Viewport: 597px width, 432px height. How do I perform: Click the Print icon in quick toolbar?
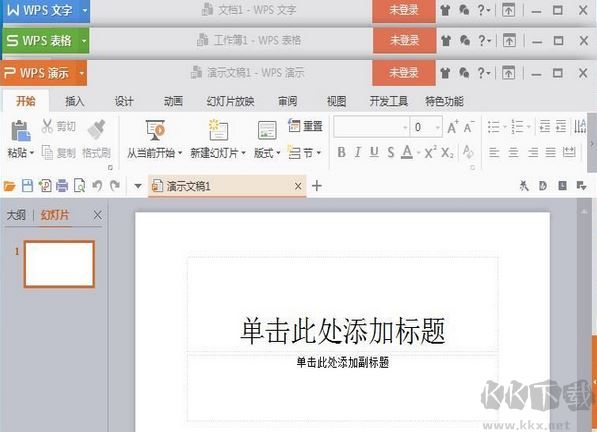pyautogui.click(x=62, y=186)
